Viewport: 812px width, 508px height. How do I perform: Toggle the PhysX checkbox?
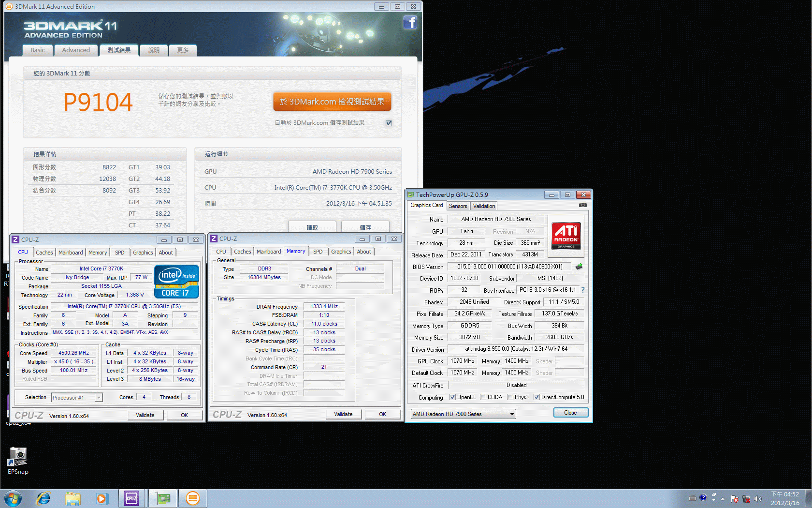pos(510,397)
